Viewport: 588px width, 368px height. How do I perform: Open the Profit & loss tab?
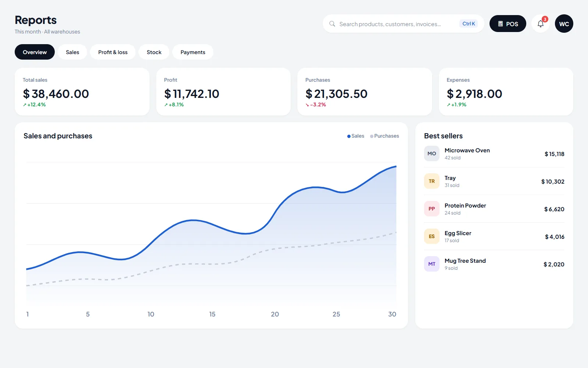113,52
